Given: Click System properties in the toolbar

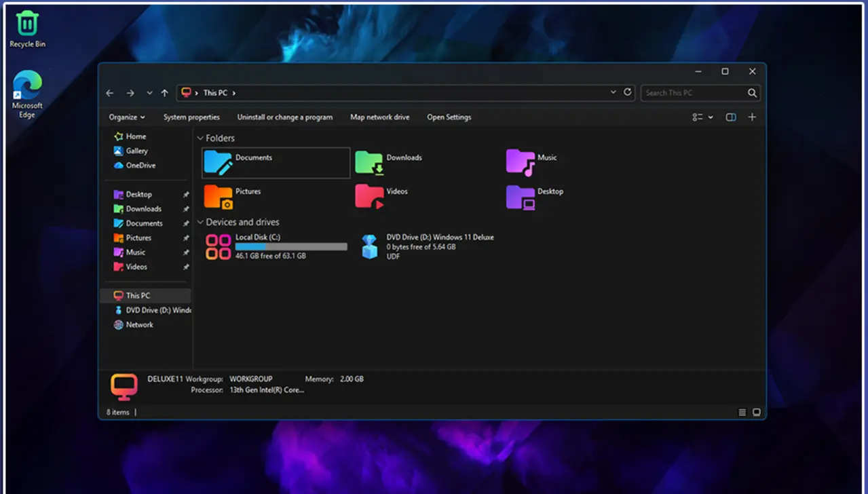Looking at the screenshot, I should pos(191,117).
